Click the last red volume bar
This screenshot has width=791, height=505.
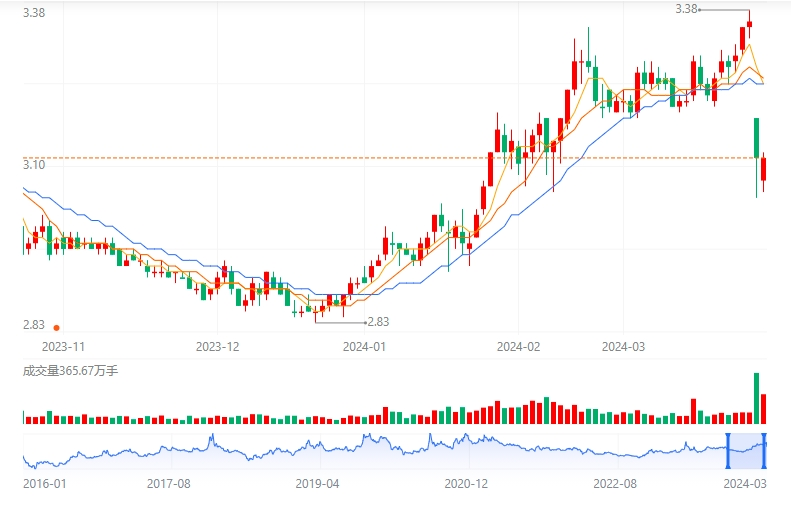(x=764, y=409)
